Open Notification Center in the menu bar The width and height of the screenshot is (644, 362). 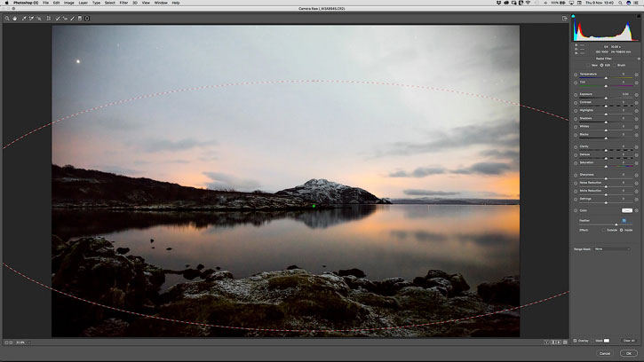coord(637,3)
